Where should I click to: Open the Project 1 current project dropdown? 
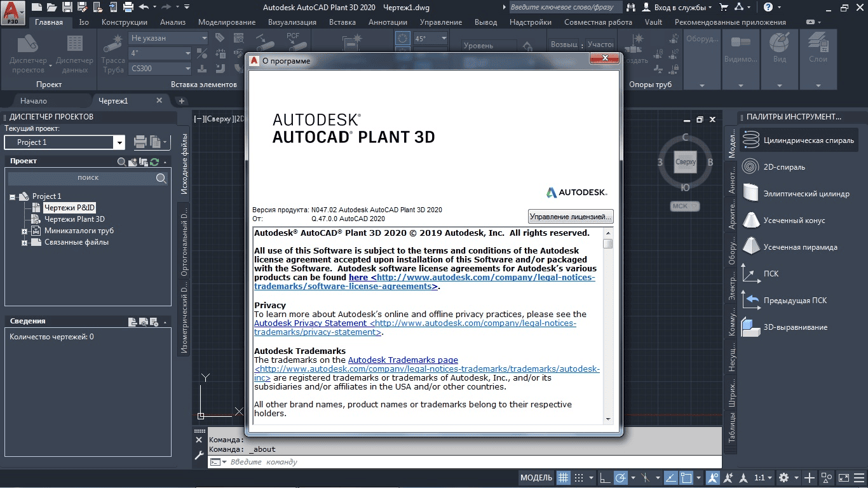coord(118,142)
